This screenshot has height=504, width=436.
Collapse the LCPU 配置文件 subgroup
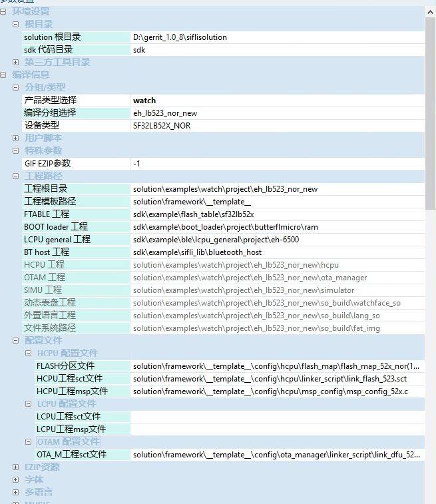pos(28,403)
